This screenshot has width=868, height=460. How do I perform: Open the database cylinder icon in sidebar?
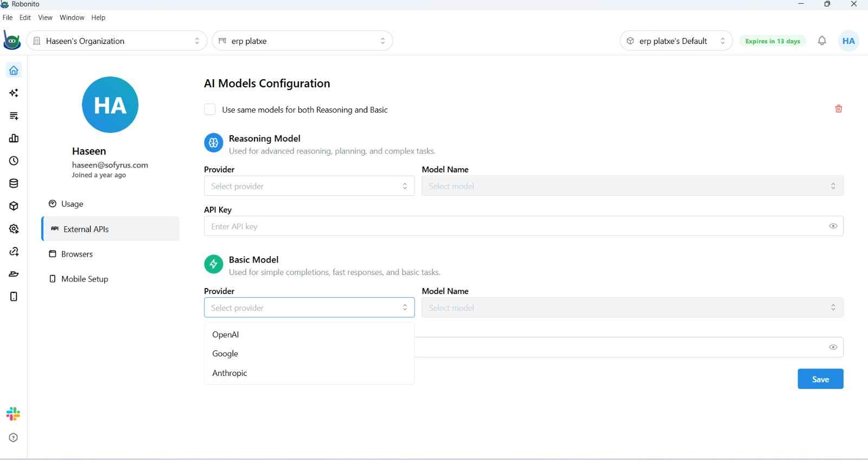pos(14,183)
